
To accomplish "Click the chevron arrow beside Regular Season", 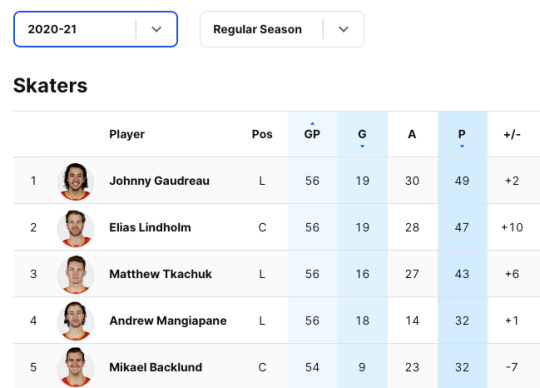I will [343, 29].
